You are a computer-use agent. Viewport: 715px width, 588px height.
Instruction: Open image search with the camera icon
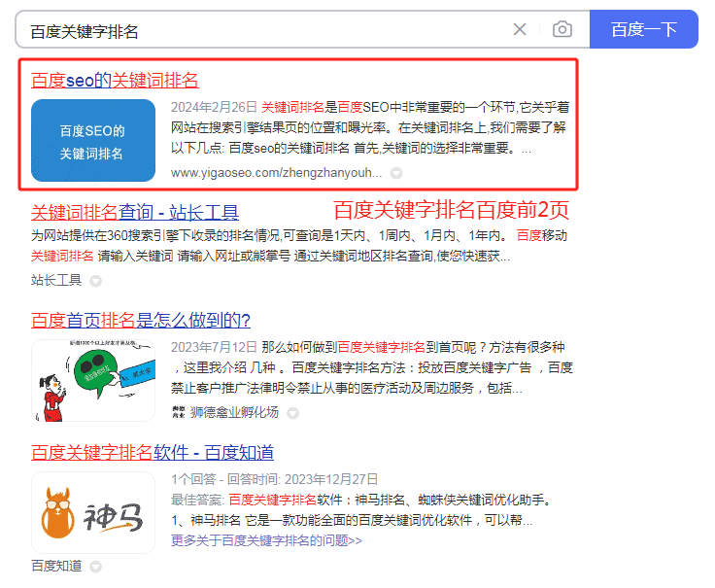[x=562, y=30]
